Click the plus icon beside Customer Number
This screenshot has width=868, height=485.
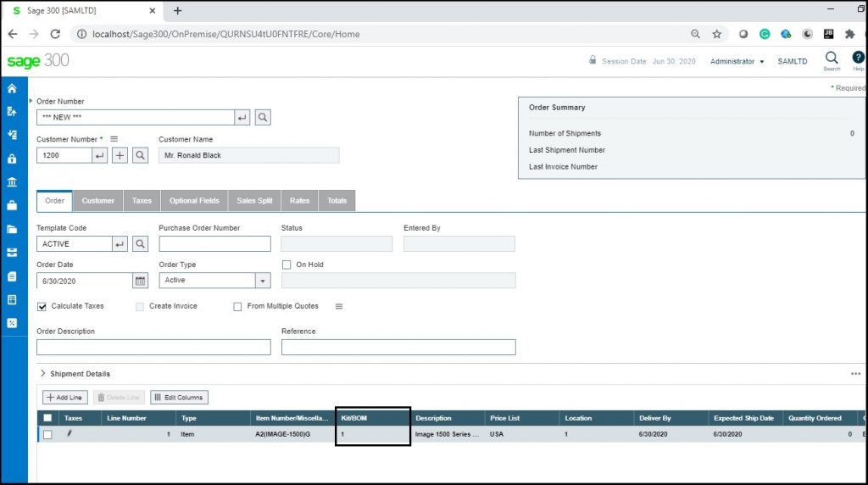120,155
